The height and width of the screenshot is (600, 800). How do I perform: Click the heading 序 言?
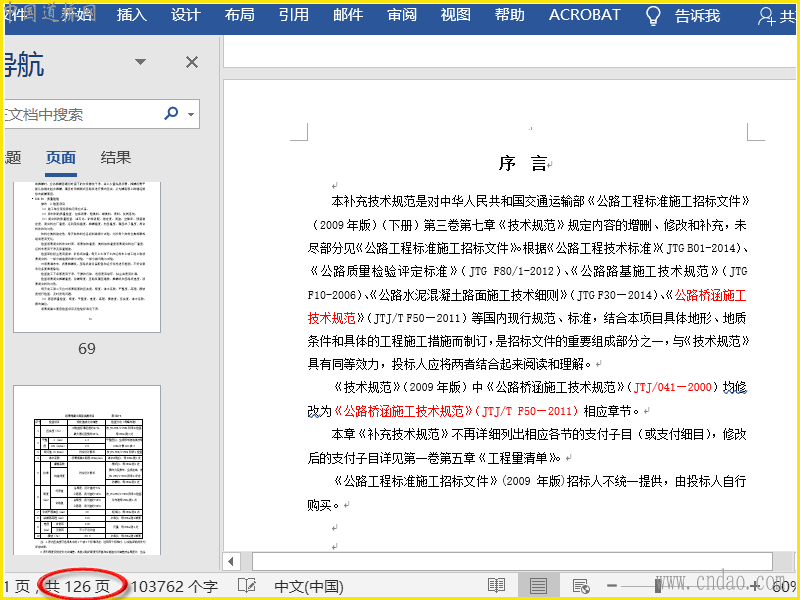pyautogui.click(x=522, y=164)
